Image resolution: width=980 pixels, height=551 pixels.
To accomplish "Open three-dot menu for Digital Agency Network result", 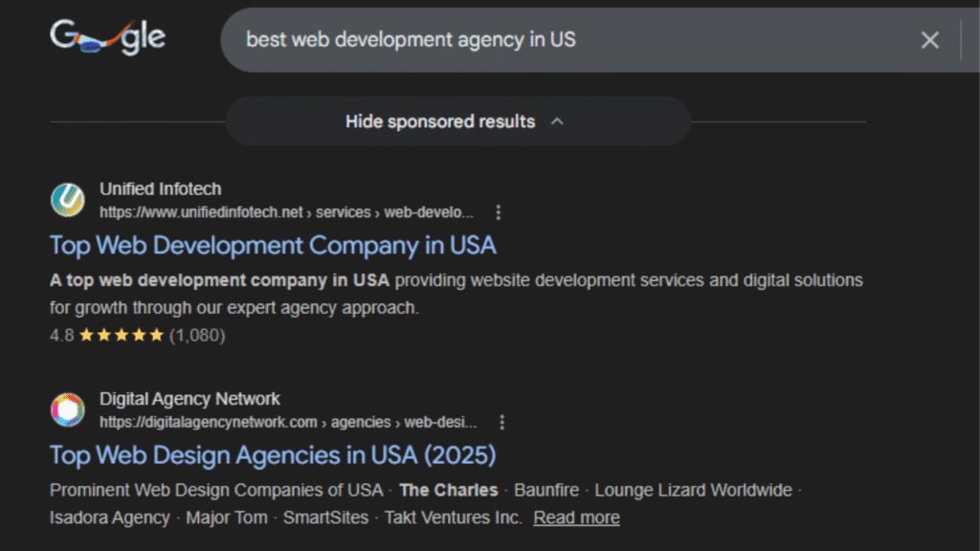I will [501, 422].
